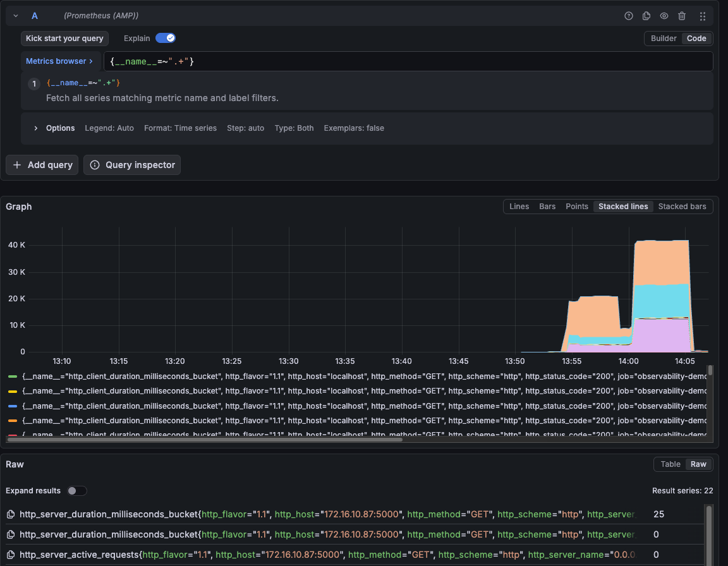Image resolution: width=728 pixels, height=566 pixels.
Task: Delete the query with the trash icon
Action: (681, 16)
